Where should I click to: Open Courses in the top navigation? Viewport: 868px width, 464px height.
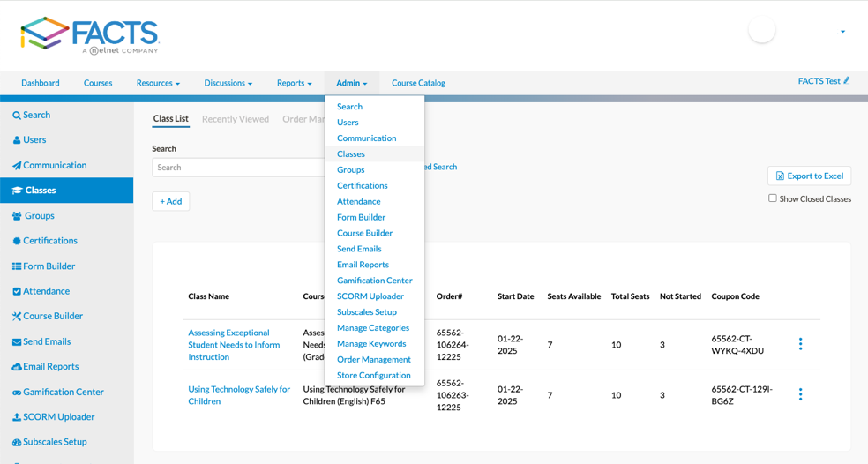(98, 83)
